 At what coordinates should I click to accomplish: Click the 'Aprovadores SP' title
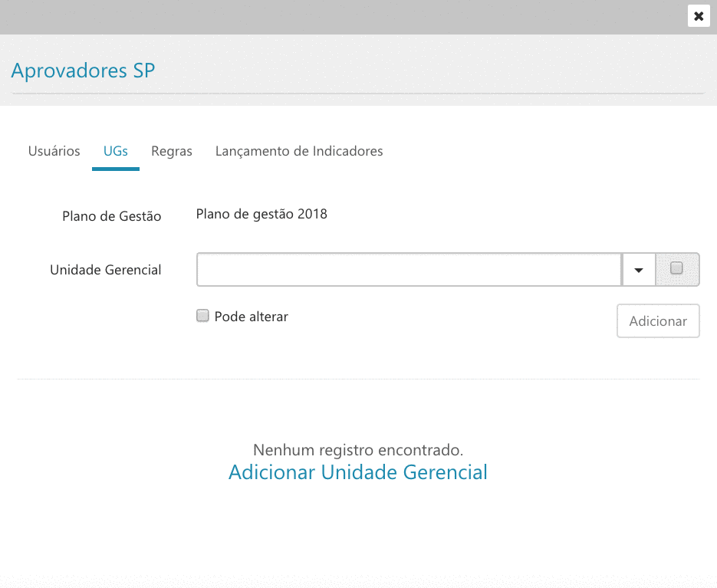click(84, 71)
